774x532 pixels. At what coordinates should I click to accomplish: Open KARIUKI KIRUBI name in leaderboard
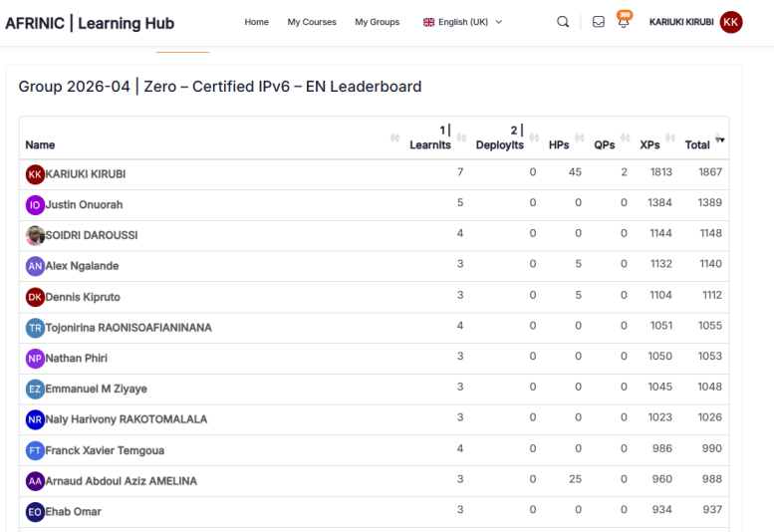tap(86, 174)
